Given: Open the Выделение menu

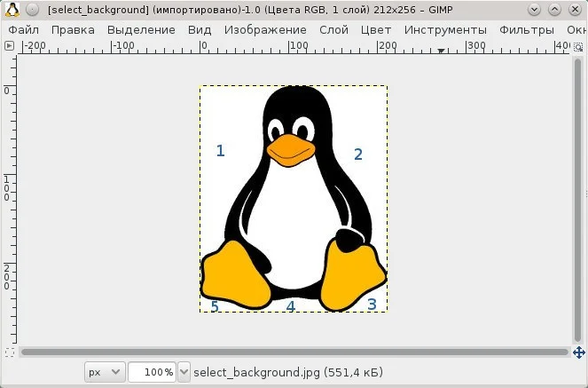Looking at the screenshot, I should (x=141, y=30).
